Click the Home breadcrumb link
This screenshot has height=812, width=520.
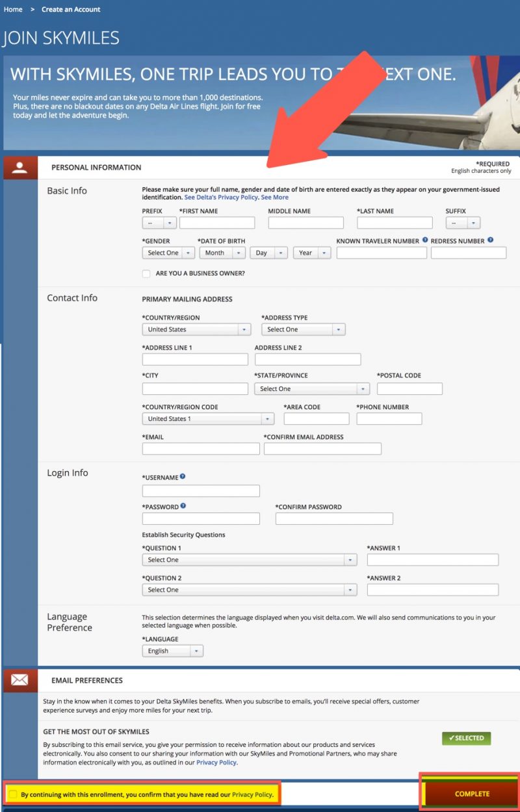coord(12,9)
